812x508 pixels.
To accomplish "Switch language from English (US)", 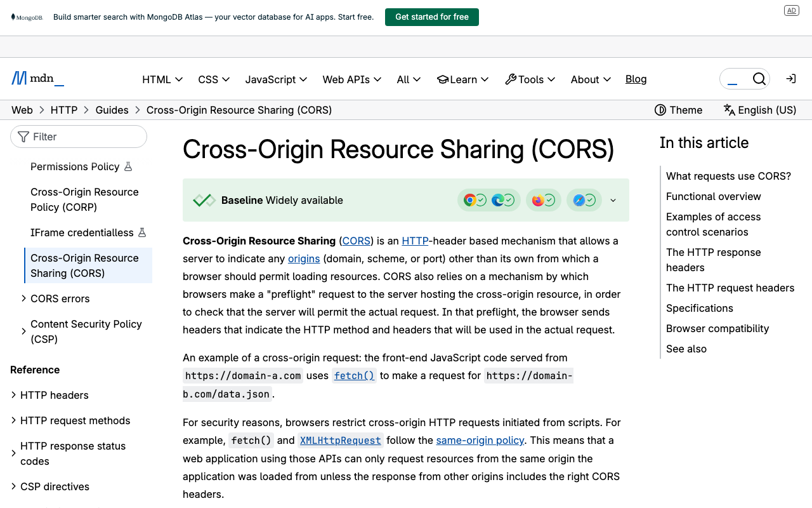I will pyautogui.click(x=759, y=110).
